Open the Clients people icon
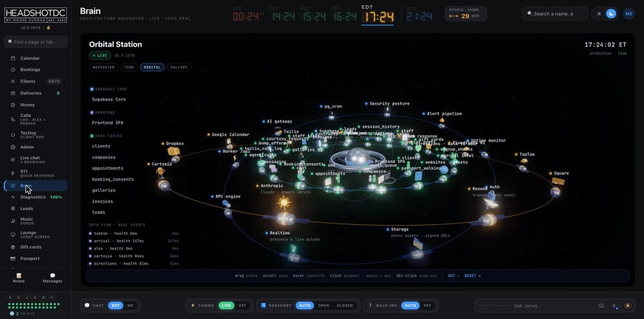 (x=13, y=81)
